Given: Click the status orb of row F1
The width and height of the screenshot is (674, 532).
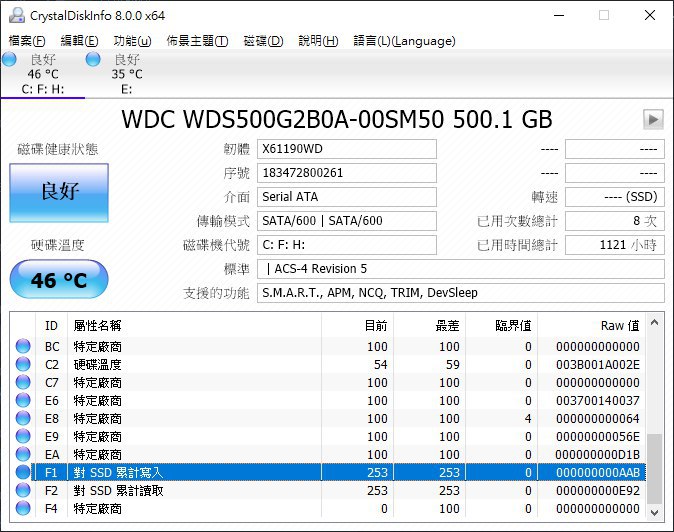Looking at the screenshot, I should tap(23, 472).
